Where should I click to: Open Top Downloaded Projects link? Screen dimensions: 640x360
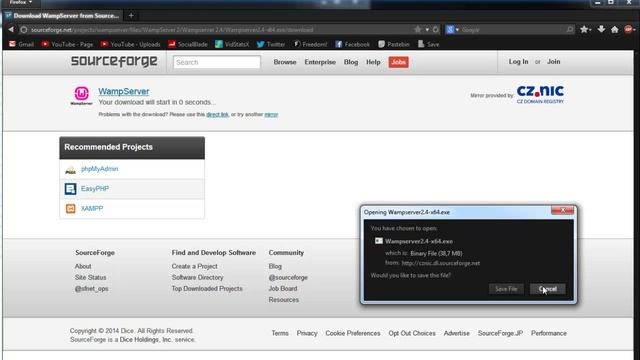tap(207, 289)
